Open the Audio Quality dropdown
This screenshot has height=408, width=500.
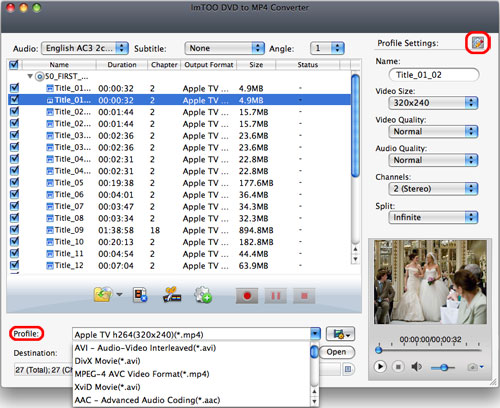point(433,160)
